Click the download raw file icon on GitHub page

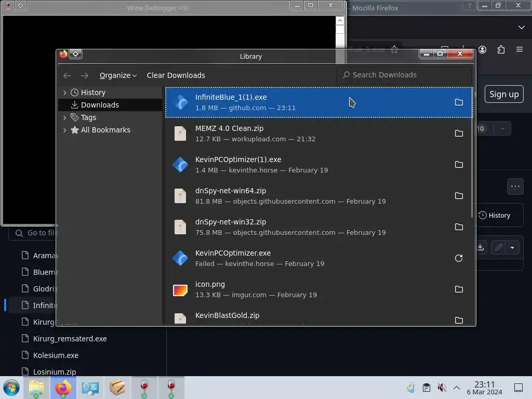click(480, 247)
